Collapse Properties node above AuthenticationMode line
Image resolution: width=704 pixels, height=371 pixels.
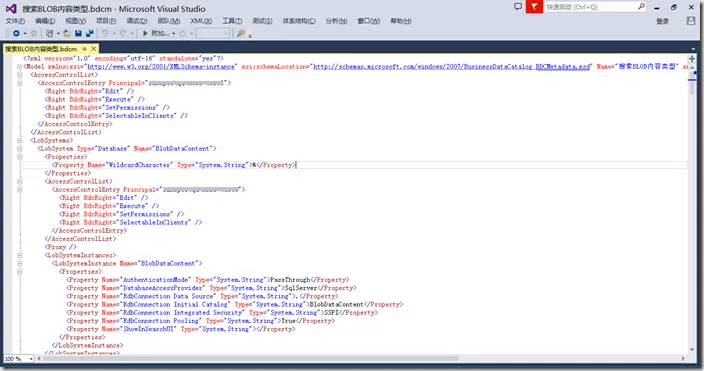19,271
